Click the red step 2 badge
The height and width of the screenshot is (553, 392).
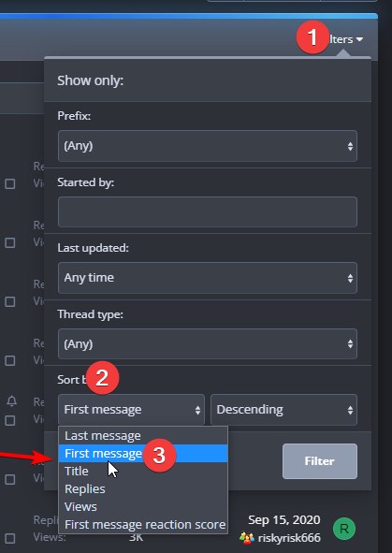(x=103, y=378)
